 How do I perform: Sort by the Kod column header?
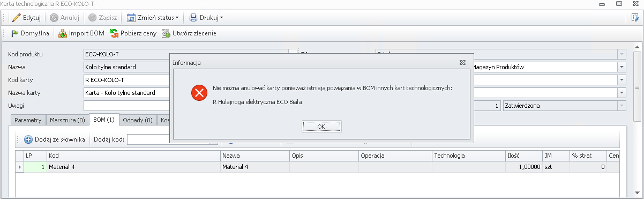pos(133,156)
